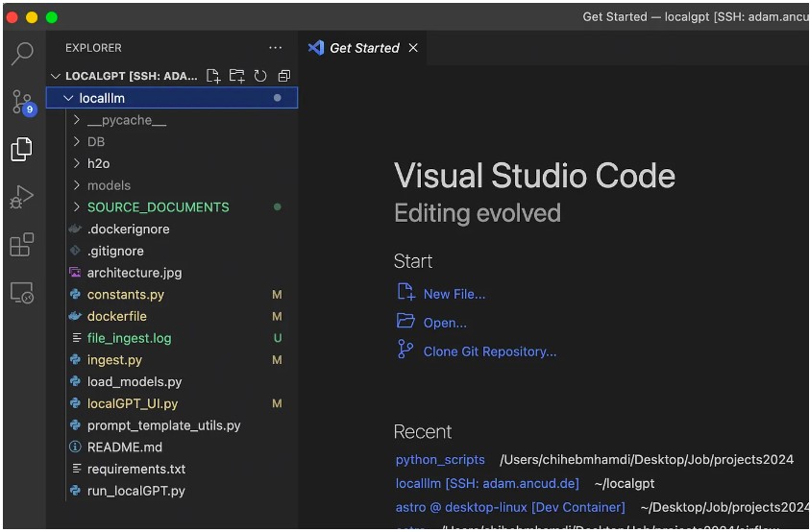Open the Explorer more actions ellipsis
Image resolution: width=810 pixels, height=532 pixels.
(x=276, y=48)
